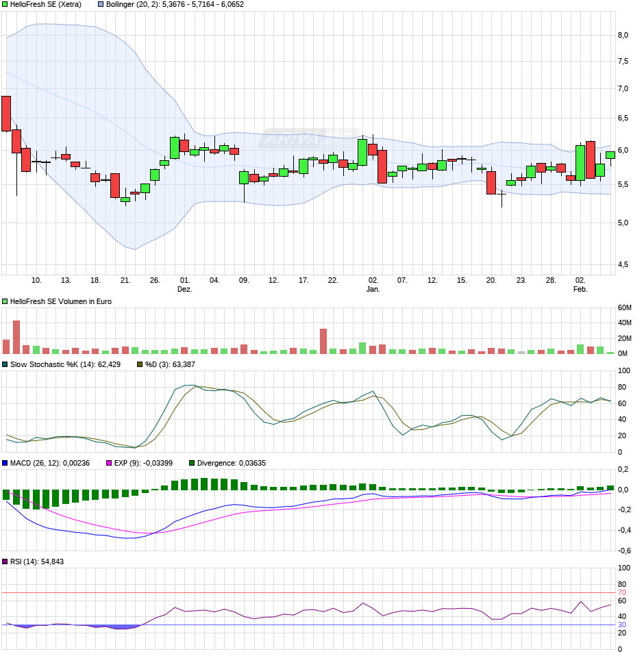Click the '8,0' price axis label
The height and width of the screenshot is (656, 644).
click(x=623, y=35)
